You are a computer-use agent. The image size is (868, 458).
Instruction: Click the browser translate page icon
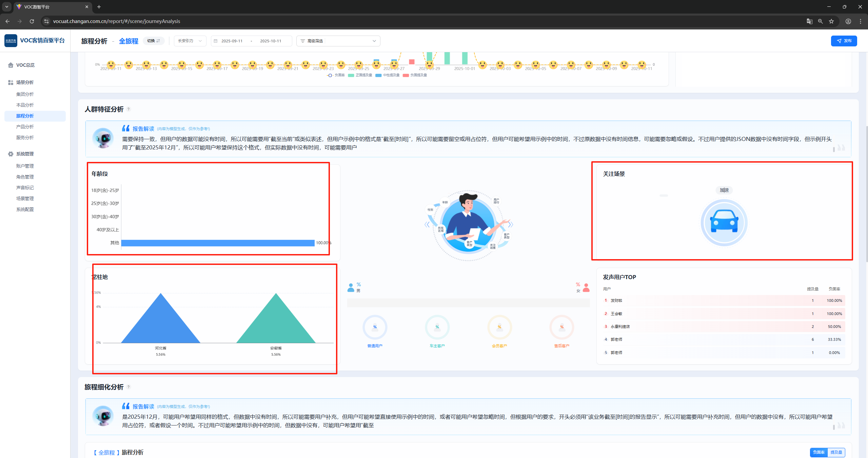click(809, 21)
